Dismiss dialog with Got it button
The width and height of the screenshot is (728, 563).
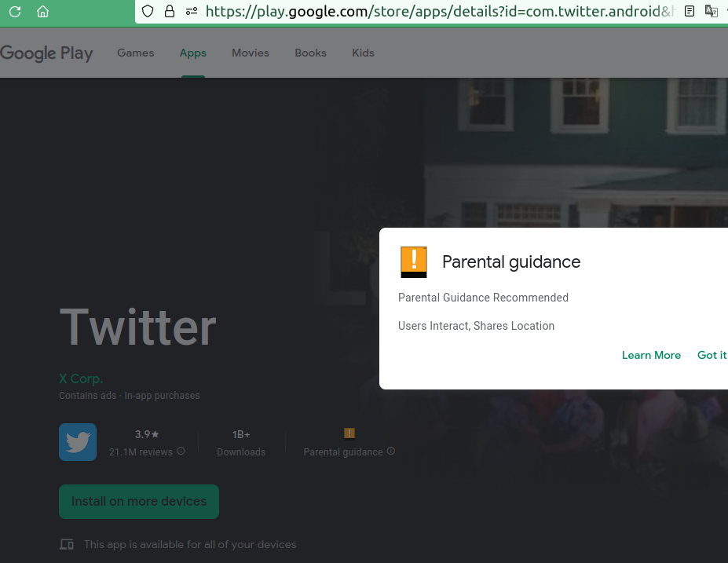[x=712, y=355]
